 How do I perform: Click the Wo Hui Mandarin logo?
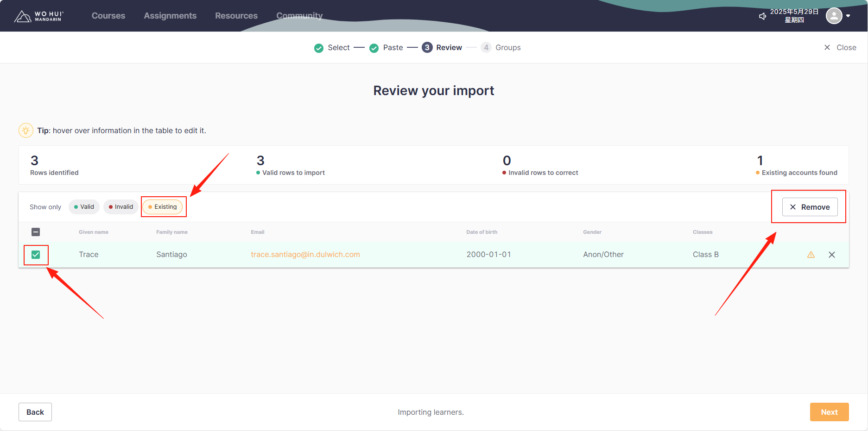(x=38, y=16)
